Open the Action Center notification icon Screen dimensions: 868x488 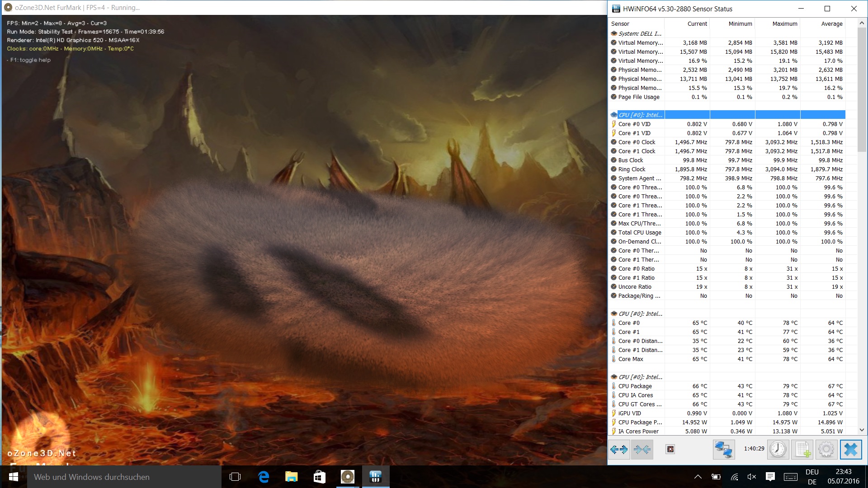[770, 477]
